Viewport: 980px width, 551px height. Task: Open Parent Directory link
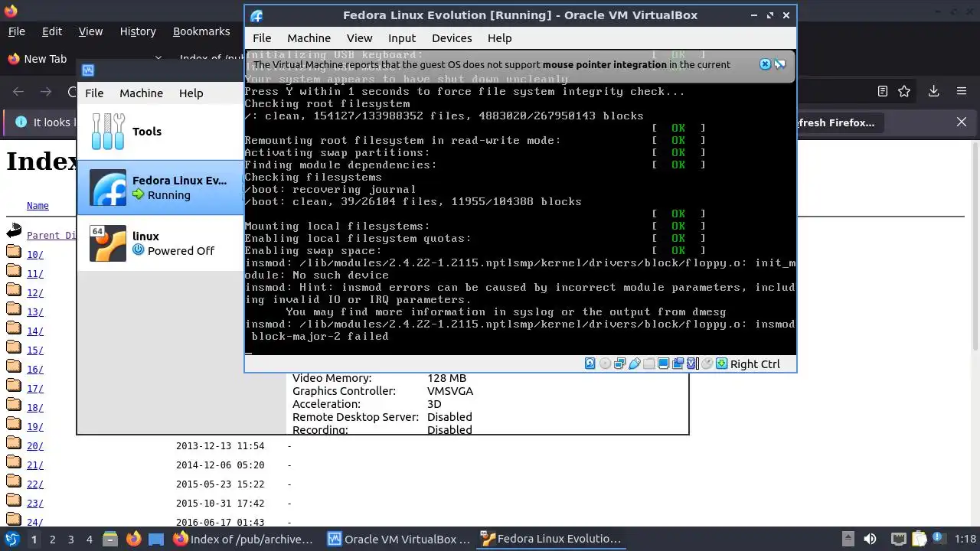[52, 236]
